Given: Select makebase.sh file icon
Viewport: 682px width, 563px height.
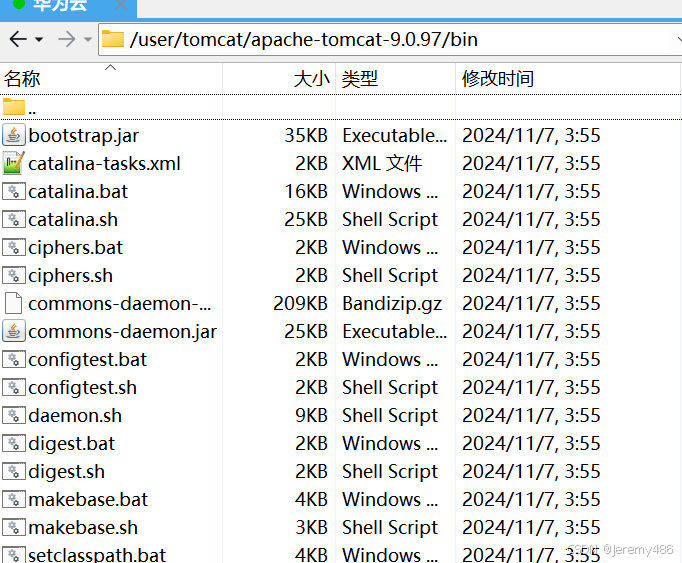Looking at the screenshot, I should 13,527.
